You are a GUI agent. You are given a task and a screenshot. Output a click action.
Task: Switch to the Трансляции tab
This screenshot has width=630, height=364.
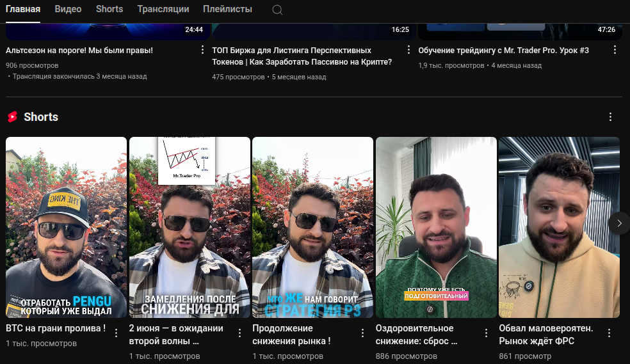pos(163,9)
